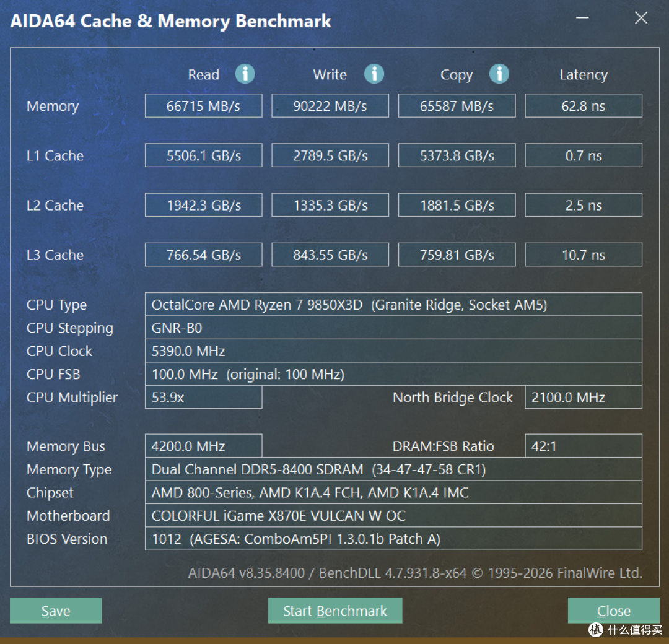Click L2 Cache copy value 1881.5 GB/s
Viewport: 669px width, 644px height.
(x=457, y=205)
